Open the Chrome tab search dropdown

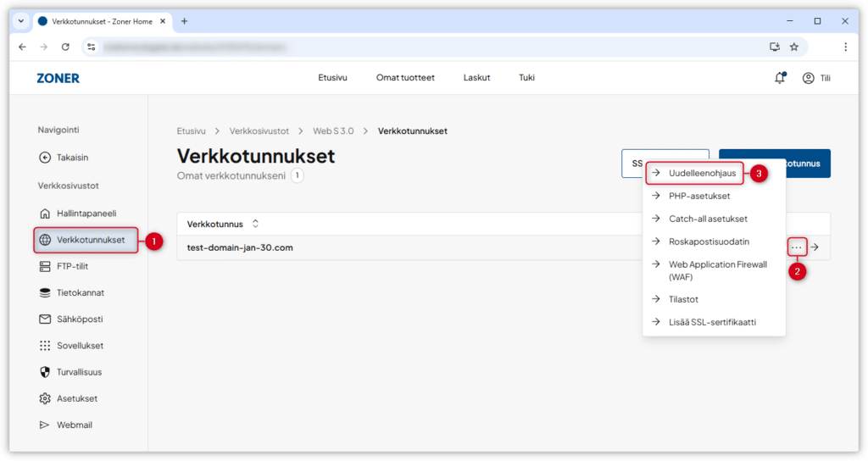pos(21,21)
